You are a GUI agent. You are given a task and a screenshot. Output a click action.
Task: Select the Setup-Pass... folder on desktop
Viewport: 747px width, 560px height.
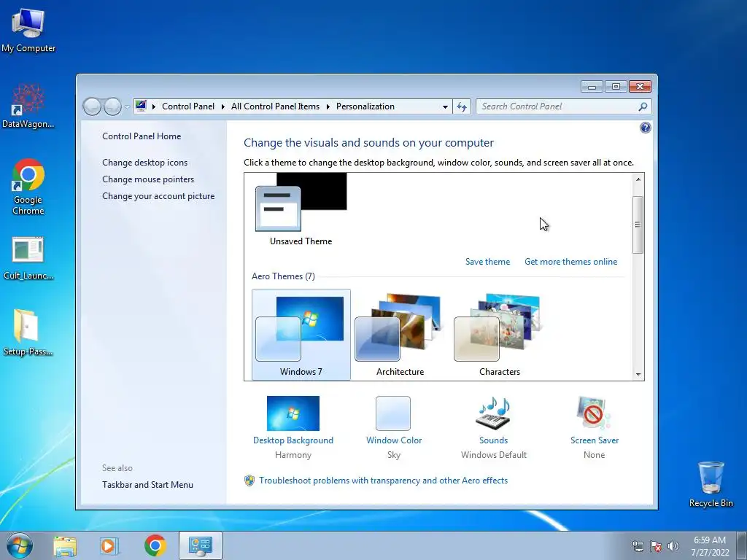pyautogui.click(x=28, y=332)
